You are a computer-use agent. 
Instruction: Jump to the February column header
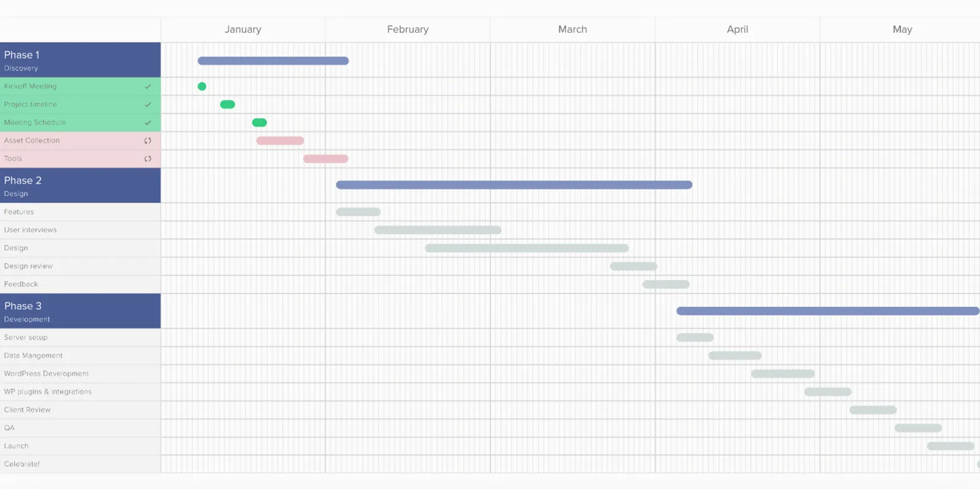point(408,29)
